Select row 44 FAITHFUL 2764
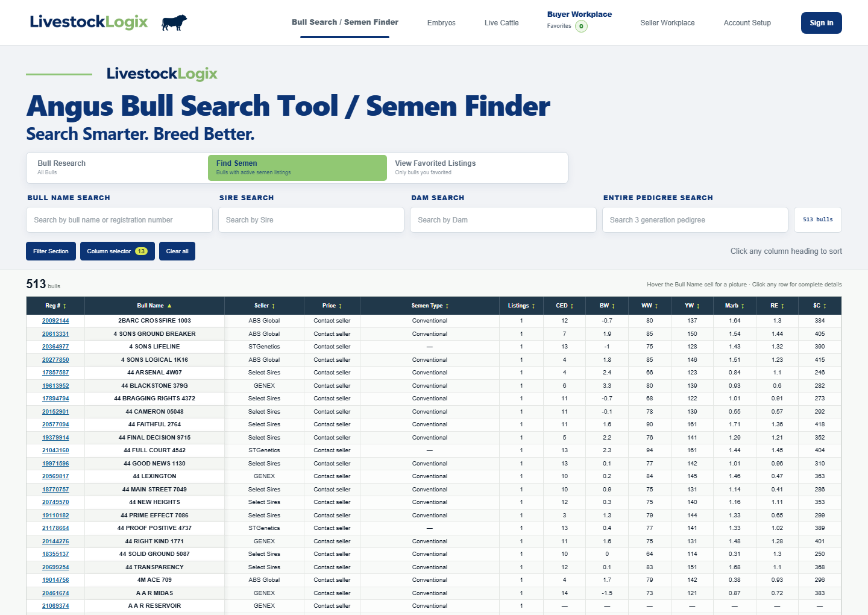The image size is (868, 615). 434,424
